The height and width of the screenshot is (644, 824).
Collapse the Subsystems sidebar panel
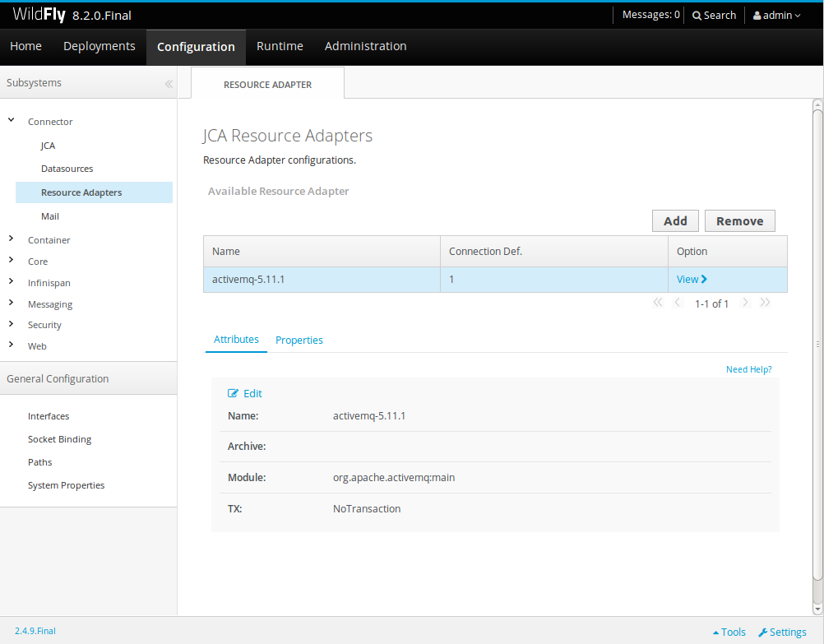(169, 83)
